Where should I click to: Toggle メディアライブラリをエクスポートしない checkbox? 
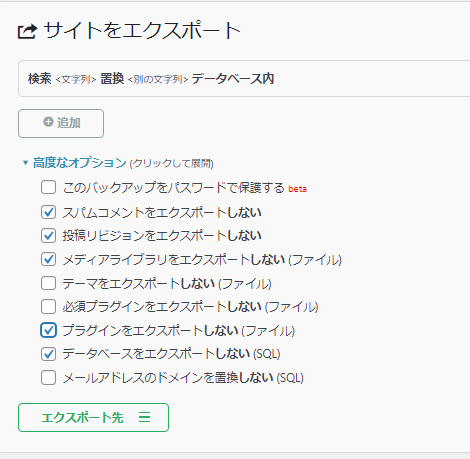(48, 259)
